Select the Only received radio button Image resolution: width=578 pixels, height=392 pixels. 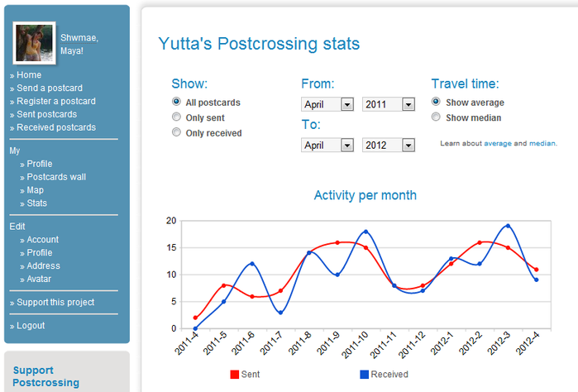(177, 132)
